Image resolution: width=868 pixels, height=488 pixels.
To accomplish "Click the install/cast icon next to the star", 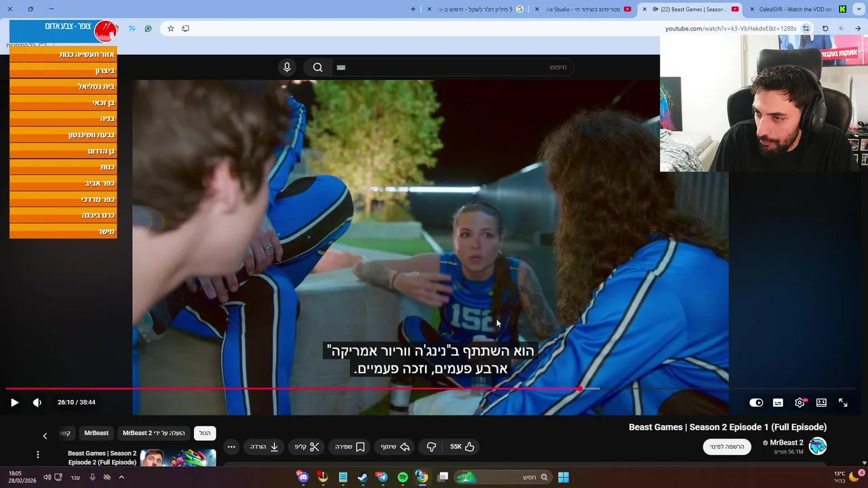I will click(185, 28).
